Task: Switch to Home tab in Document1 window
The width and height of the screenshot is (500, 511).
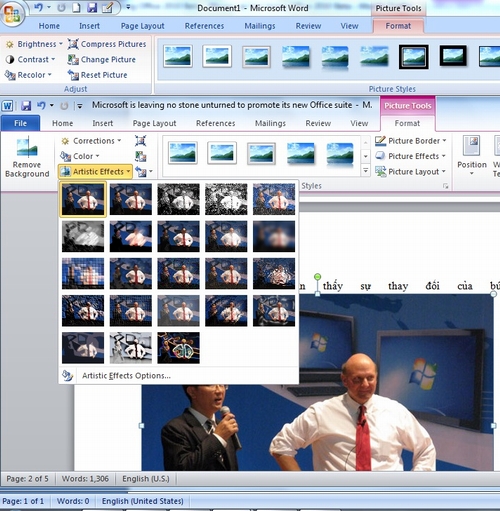Action: pyautogui.click(x=49, y=26)
